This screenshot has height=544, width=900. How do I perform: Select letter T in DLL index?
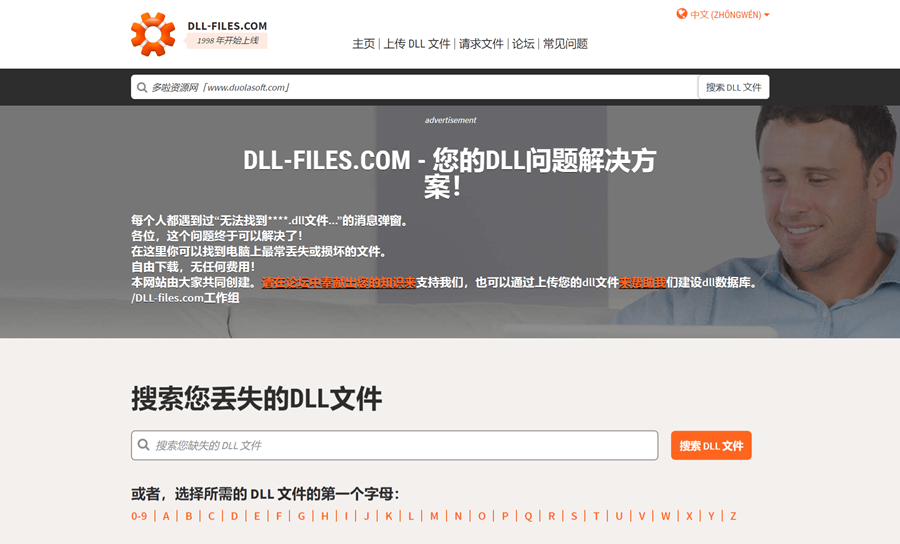(x=596, y=516)
